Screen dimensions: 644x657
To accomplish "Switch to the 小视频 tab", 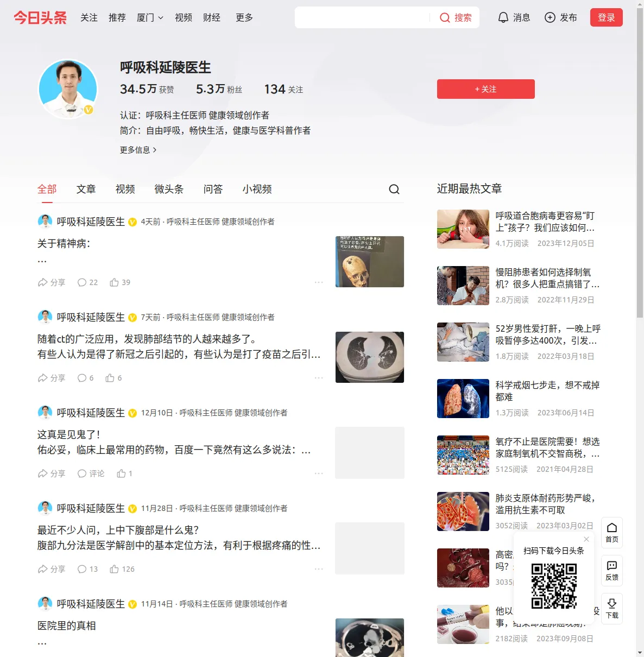I will (x=257, y=189).
